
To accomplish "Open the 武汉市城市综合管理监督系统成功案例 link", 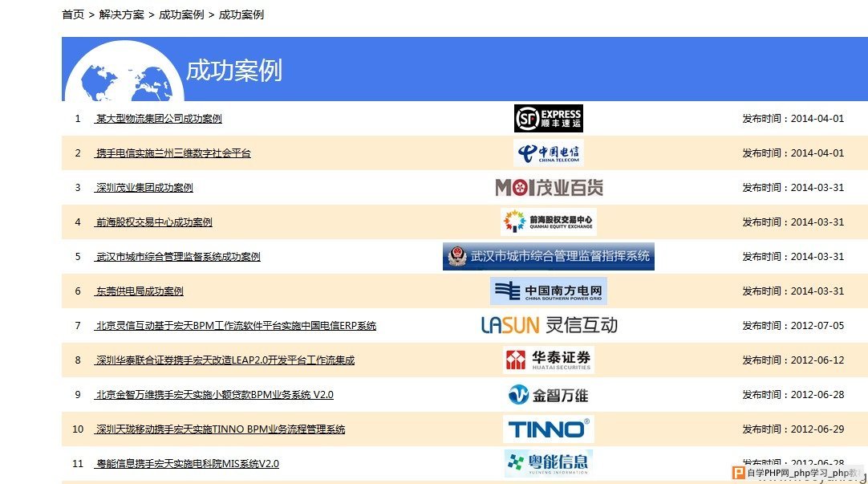I will coord(178,256).
